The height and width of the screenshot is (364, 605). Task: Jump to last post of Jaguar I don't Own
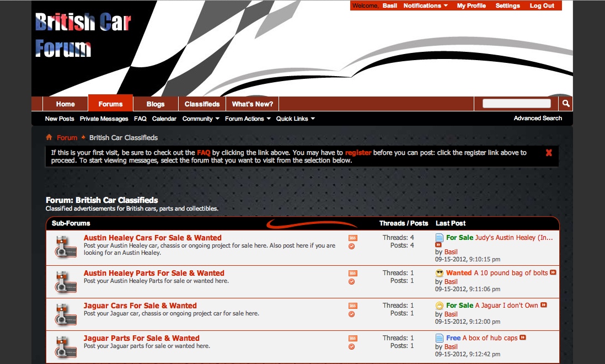pyautogui.click(x=544, y=305)
